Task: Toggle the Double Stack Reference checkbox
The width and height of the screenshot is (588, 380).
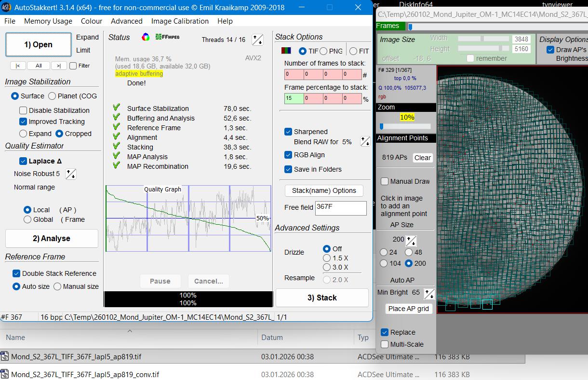Action: (x=16, y=273)
